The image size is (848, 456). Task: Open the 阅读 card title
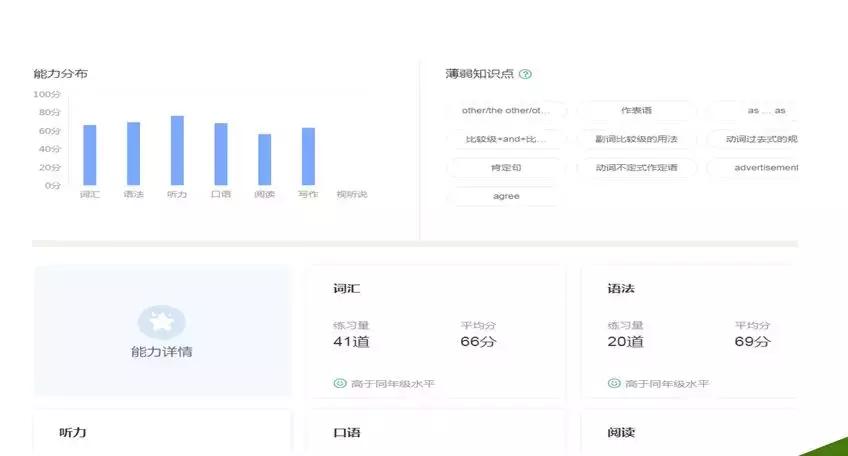tap(621, 432)
